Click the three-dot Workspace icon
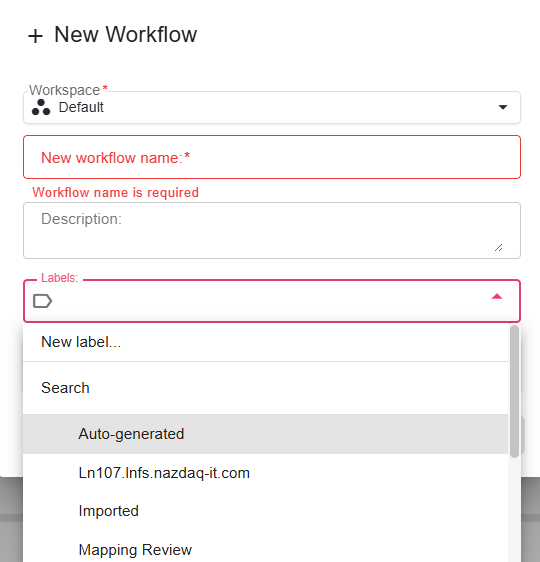The width and height of the screenshot is (540, 562). click(41, 107)
